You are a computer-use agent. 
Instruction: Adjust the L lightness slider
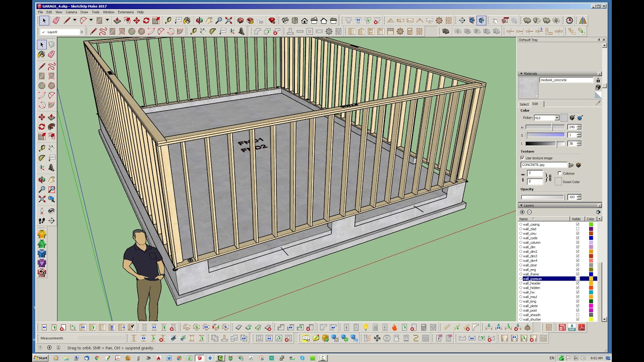pos(545,144)
